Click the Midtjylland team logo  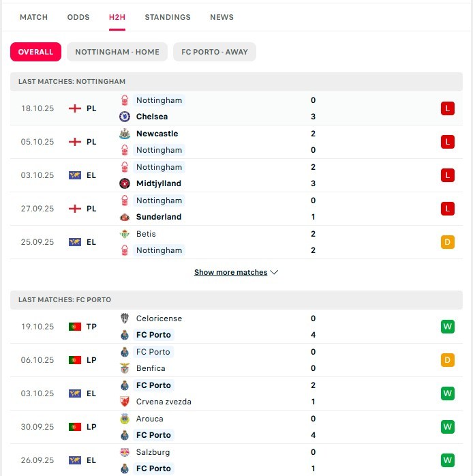[x=125, y=183]
